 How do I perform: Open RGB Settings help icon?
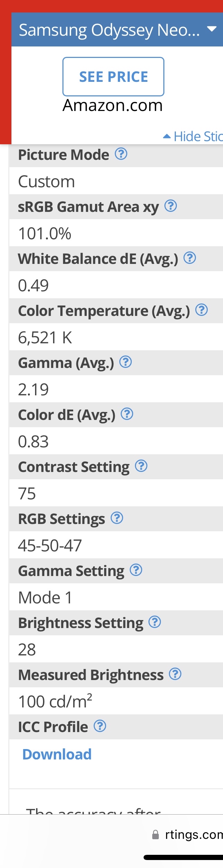point(117,518)
